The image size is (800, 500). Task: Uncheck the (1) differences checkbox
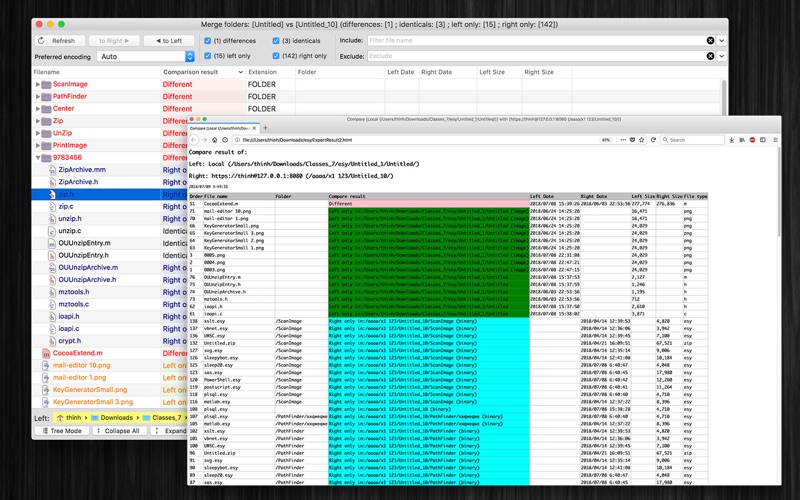[208, 41]
